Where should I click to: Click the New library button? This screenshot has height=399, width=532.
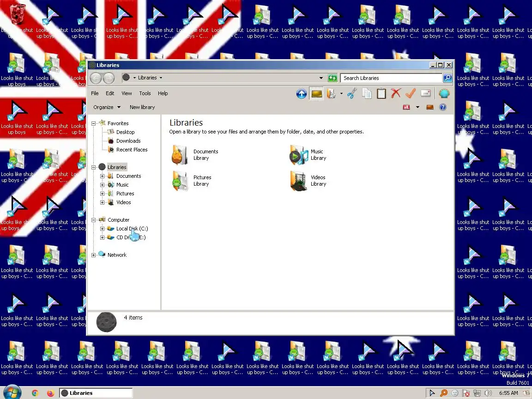pos(142,107)
